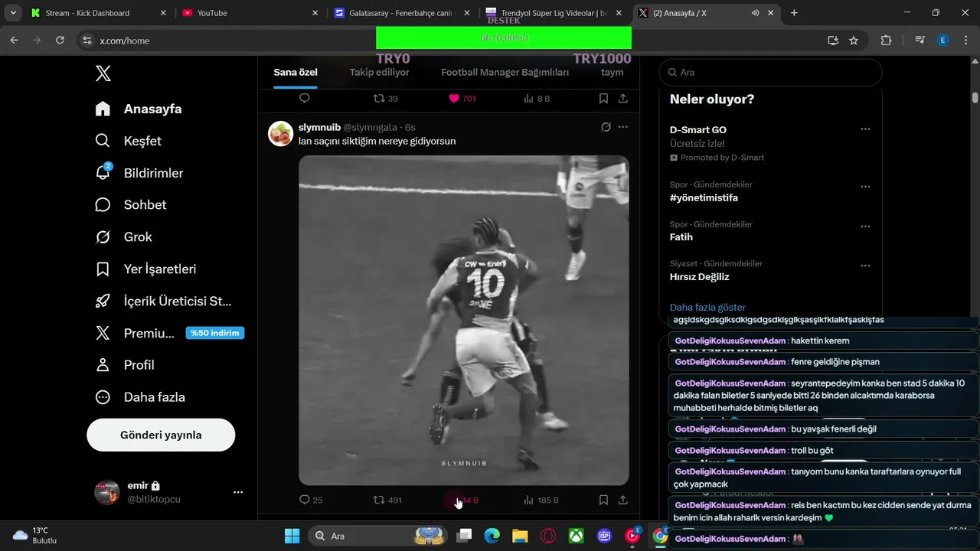Screen dimensions: 980x551
Task: Click install app icon in address bar
Action: (x=833, y=41)
